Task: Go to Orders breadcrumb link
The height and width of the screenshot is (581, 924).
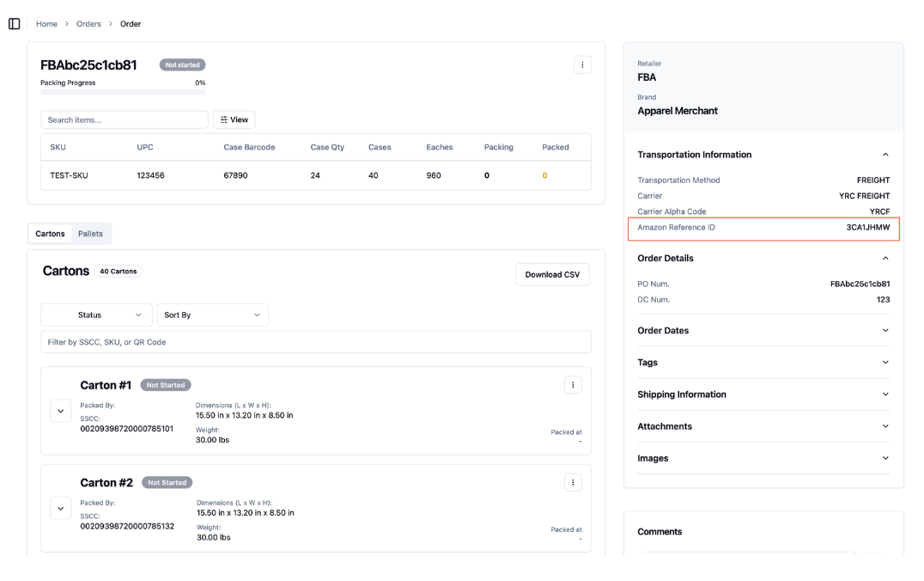Action: [88, 24]
